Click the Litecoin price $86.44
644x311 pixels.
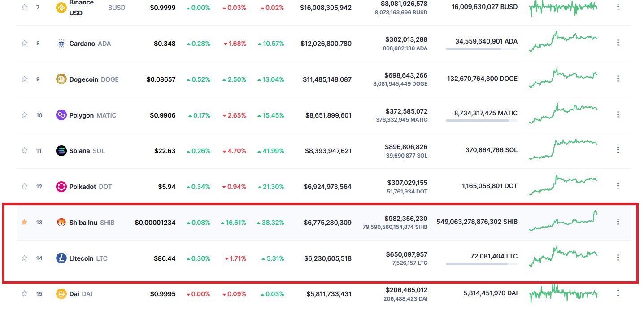pyautogui.click(x=165, y=258)
